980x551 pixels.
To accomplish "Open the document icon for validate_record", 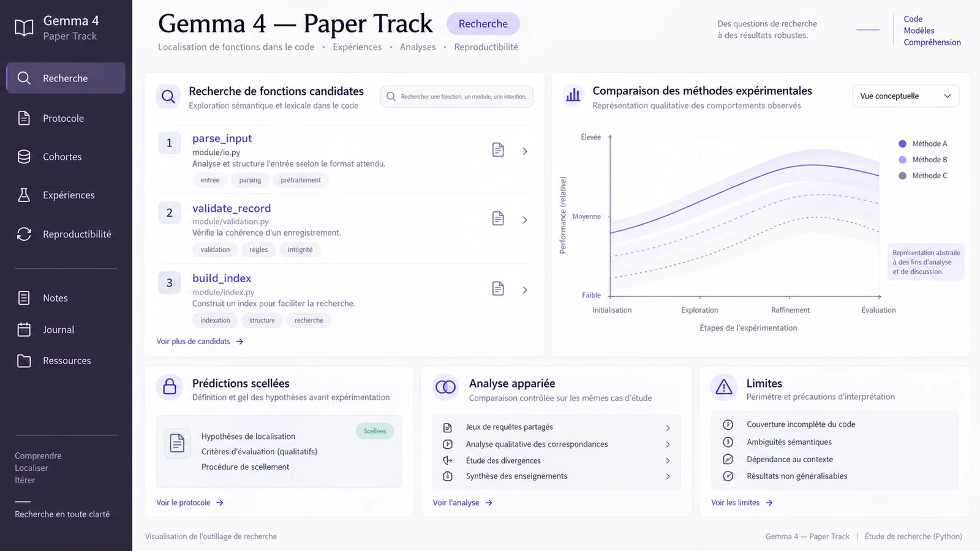I will tap(498, 219).
